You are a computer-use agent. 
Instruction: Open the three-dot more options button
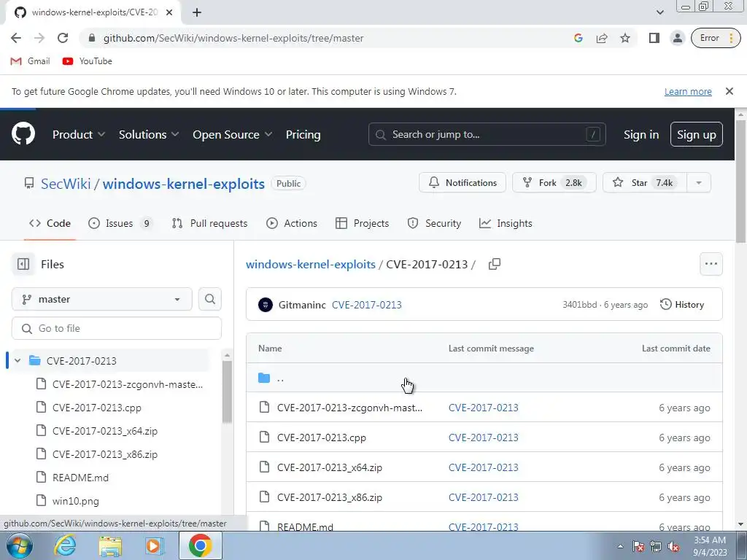tap(711, 264)
